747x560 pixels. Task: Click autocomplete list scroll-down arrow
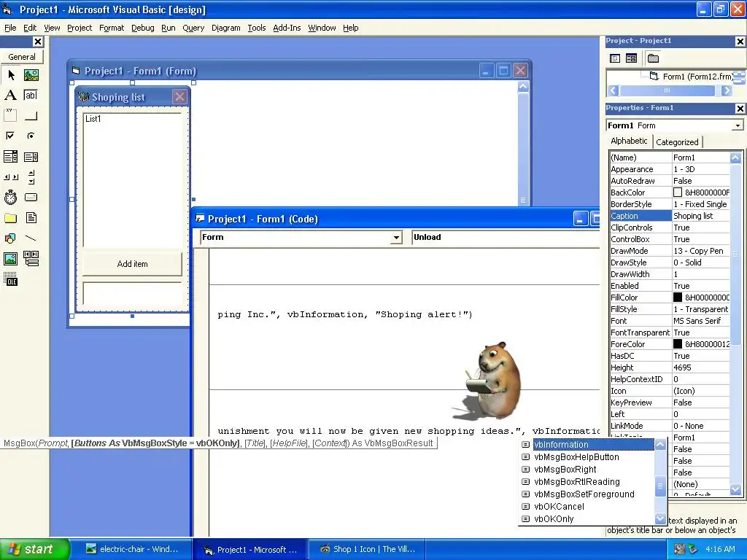tap(660, 518)
